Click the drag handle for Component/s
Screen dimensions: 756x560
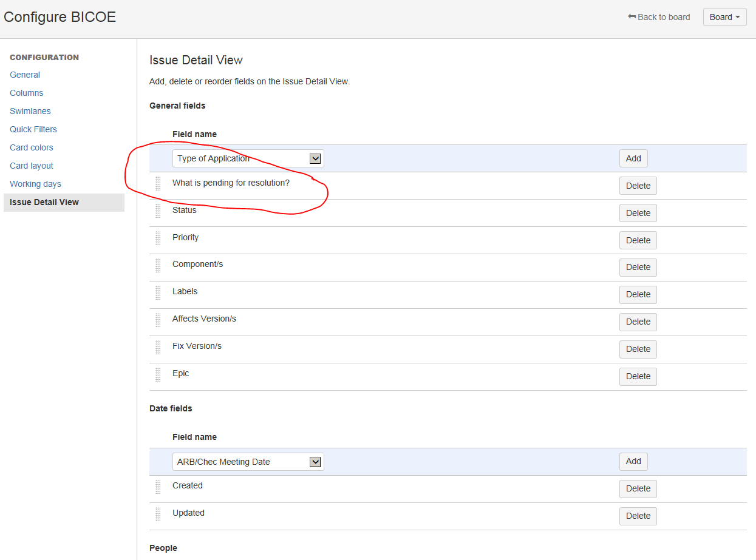[x=158, y=266]
